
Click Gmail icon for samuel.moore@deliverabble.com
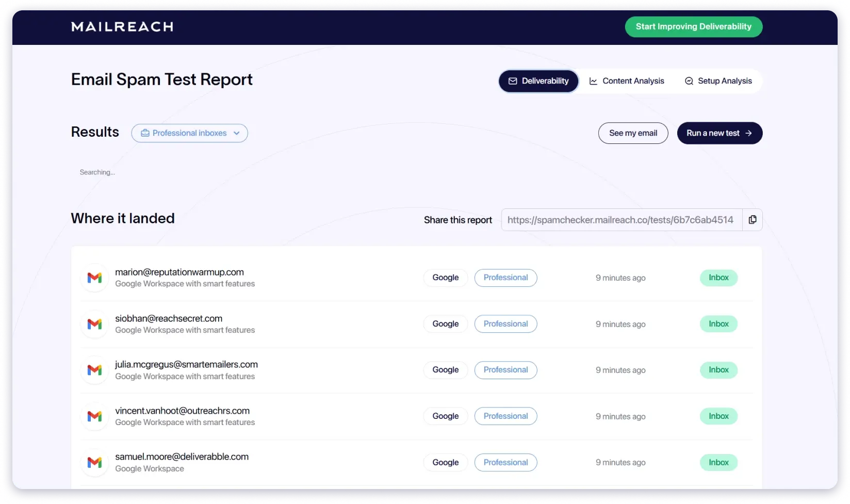point(94,463)
